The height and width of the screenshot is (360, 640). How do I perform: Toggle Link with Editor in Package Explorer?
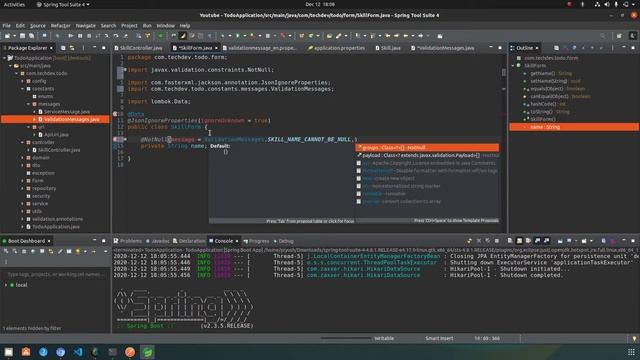72,48
